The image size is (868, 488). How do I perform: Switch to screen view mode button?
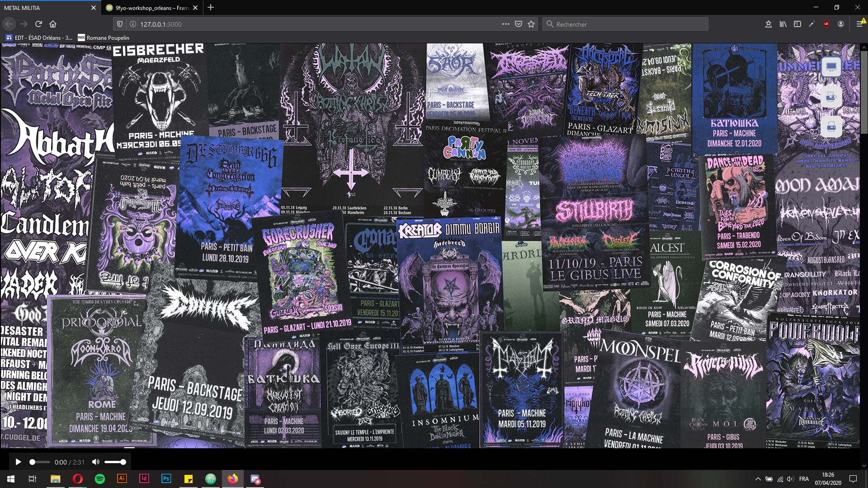[831, 67]
